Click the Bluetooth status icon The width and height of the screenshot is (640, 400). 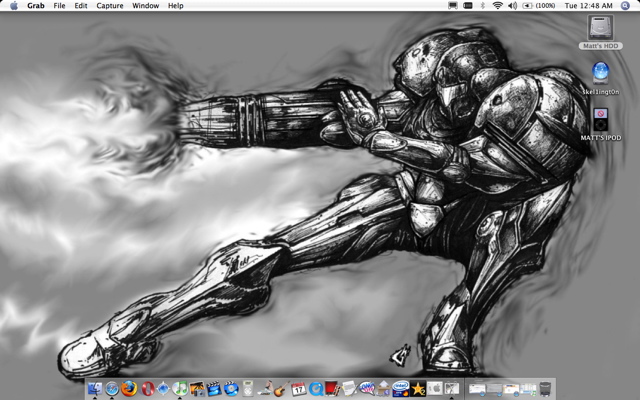click(x=482, y=6)
